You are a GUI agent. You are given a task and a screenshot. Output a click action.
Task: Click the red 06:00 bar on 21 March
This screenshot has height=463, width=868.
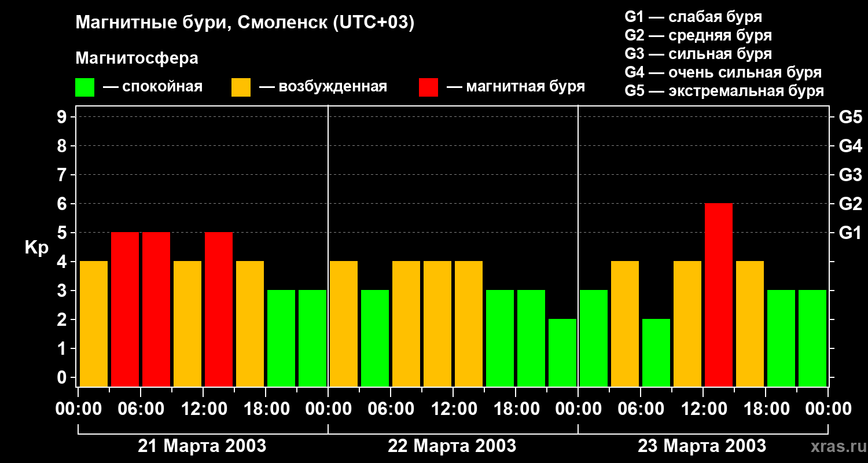[x=156, y=310]
